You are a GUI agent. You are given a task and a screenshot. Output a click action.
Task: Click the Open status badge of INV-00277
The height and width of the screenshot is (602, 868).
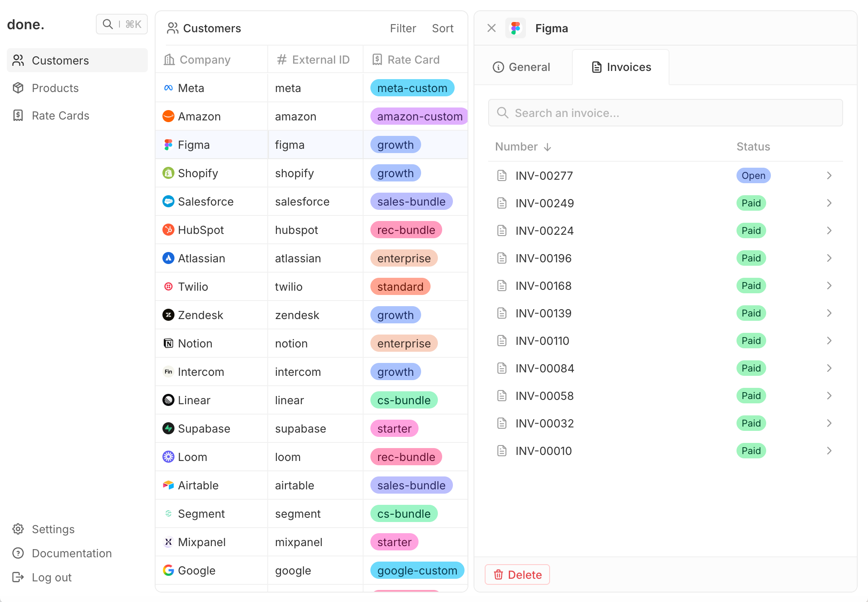[x=753, y=175]
